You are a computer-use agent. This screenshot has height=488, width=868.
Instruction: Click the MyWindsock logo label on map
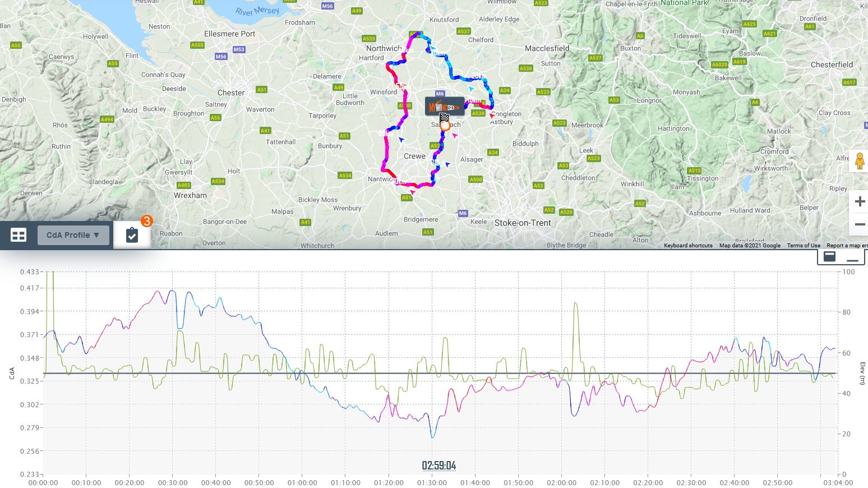pos(444,107)
